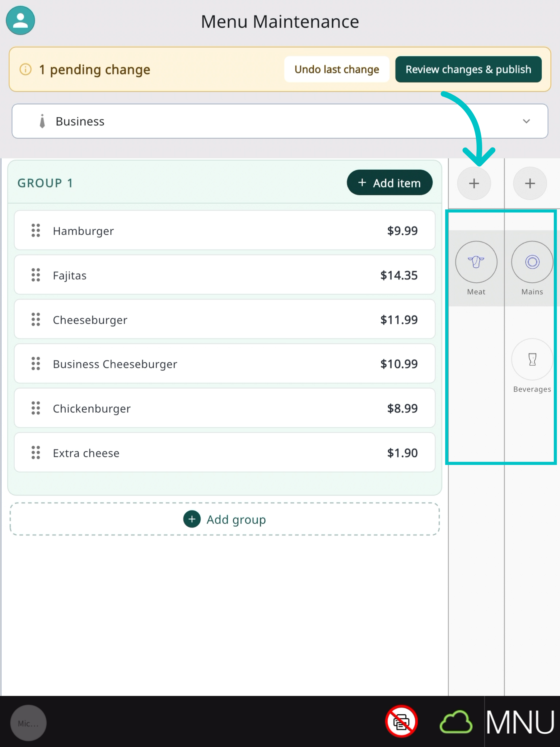The image size is (560, 747).
Task: Click the '1 pending change' text
Action: (x=95, y=70)
